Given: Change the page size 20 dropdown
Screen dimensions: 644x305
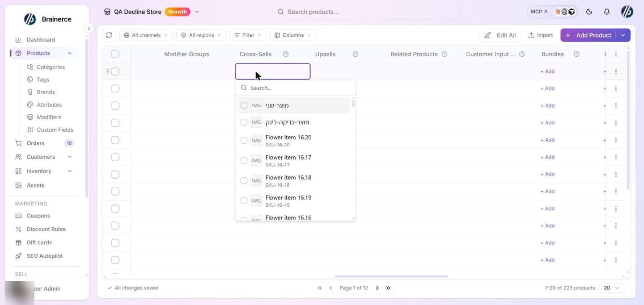Looking at the screenshot, I should pos(612,288).
